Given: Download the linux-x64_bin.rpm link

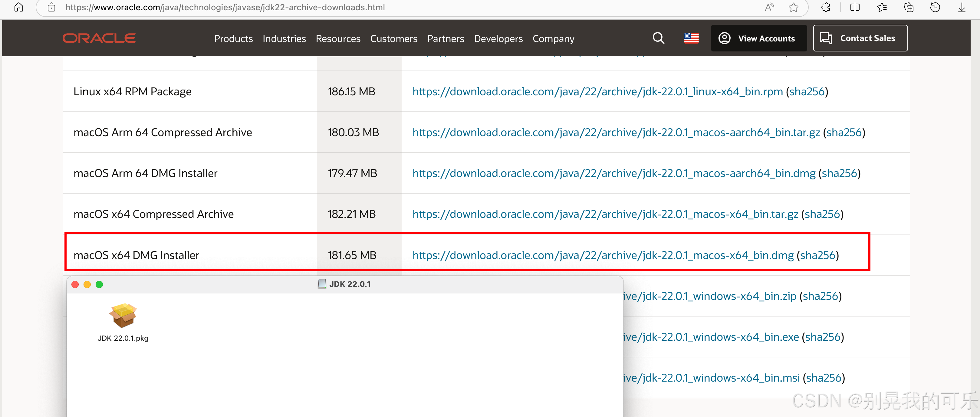Looking at the screenshot, I should click(x=597, y=91).
